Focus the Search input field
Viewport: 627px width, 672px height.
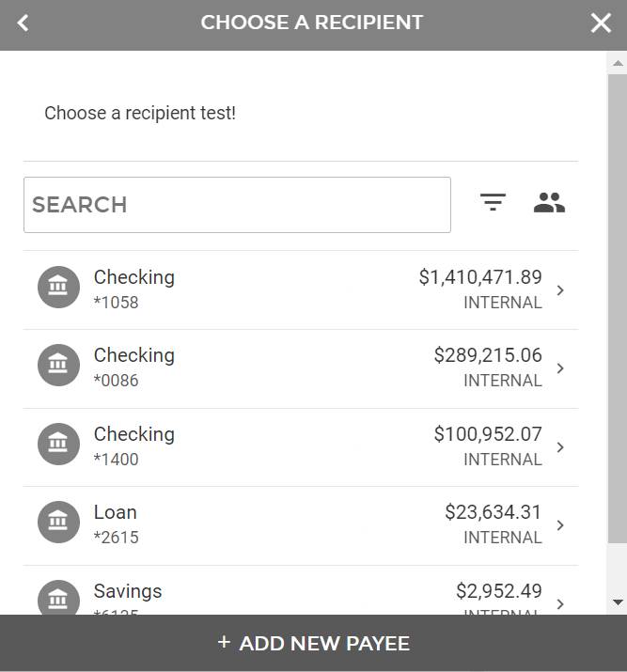tap(237, 205)
